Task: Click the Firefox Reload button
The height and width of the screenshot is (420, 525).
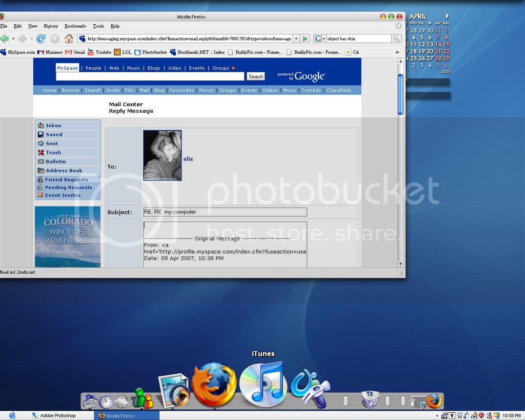Action: [41, 38]
